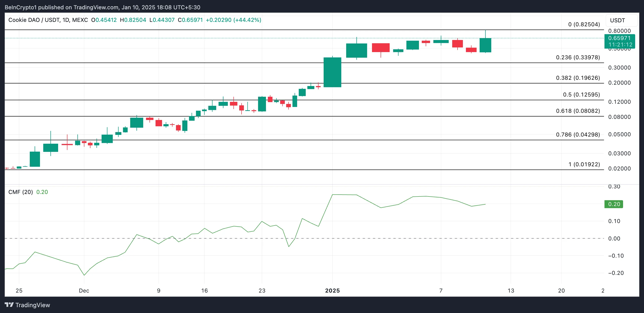
Task: Click the Dec label on time axis
Action: [84, 291]
